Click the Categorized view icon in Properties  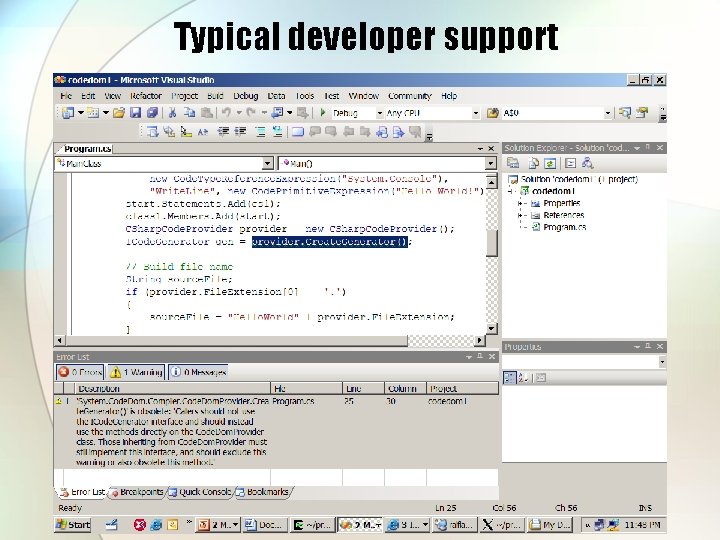coord(510,378)
